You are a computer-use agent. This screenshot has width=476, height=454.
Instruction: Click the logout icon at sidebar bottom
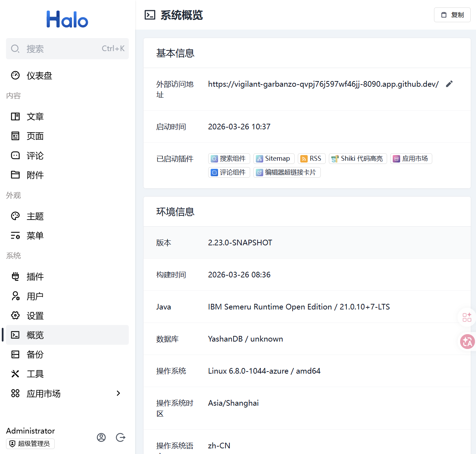pyautogui.click(x=121, y=437)
